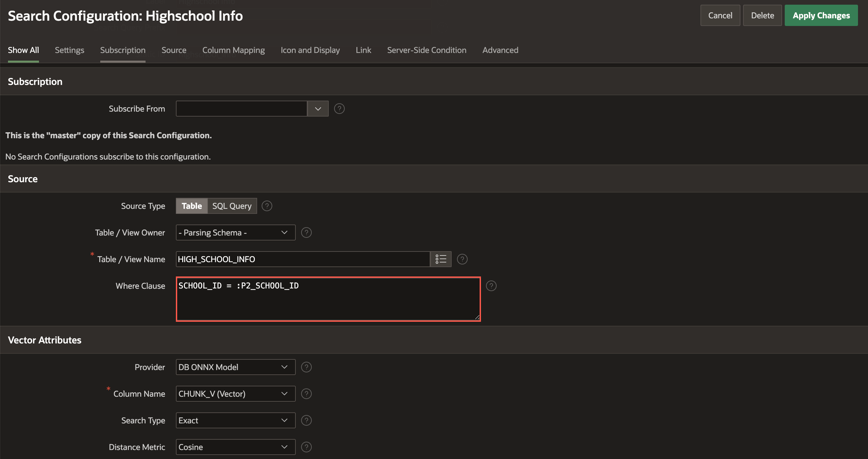Open help for Provider field
868x459 pixels.
(x=306, y=367)
